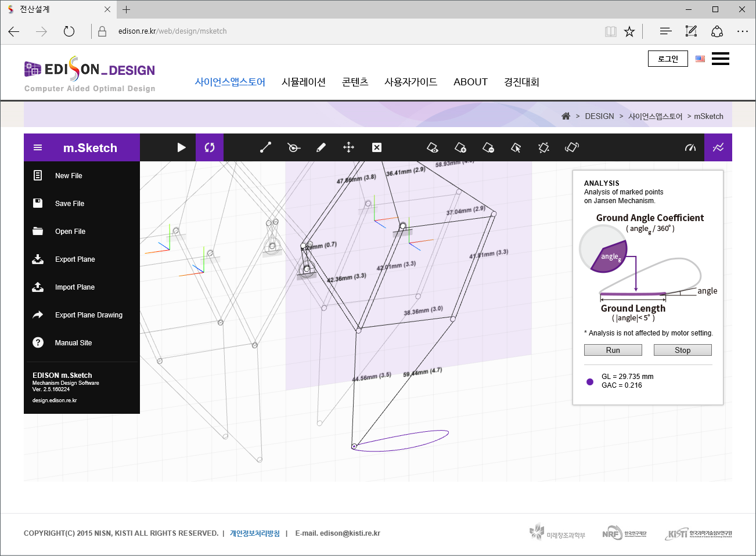Viewport: 756px width, 556px height.
Task: Click the 로그인 login button
Action: pos(668,59)
